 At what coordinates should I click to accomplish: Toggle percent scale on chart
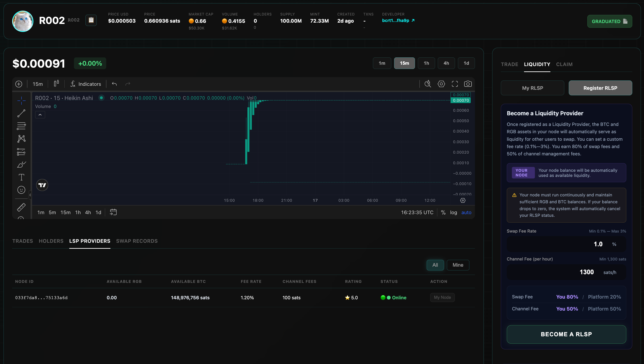tap(443, 212)
